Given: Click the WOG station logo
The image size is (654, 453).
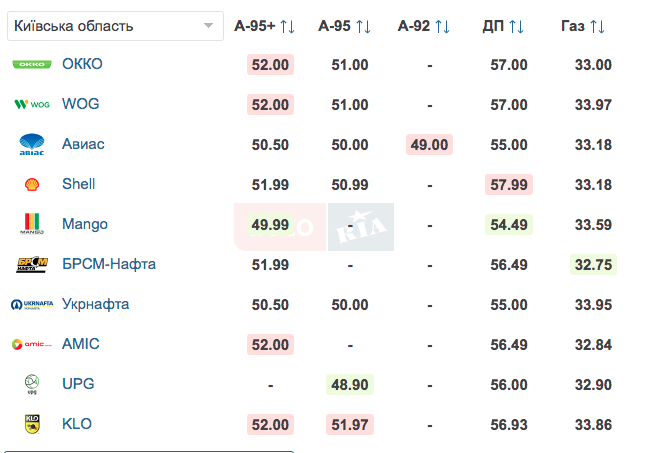Looking at the screenshot, I should click(x=31, y=104).
